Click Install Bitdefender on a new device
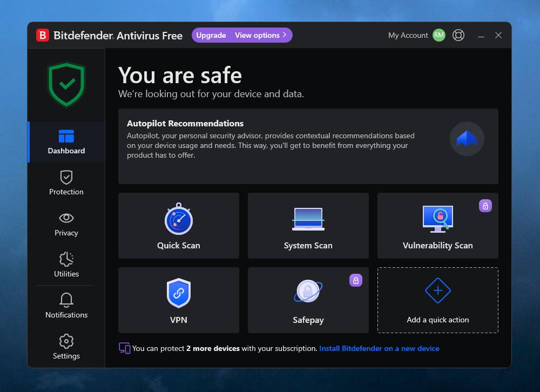This screenshot has width=540, height=392. click(379, 348)
